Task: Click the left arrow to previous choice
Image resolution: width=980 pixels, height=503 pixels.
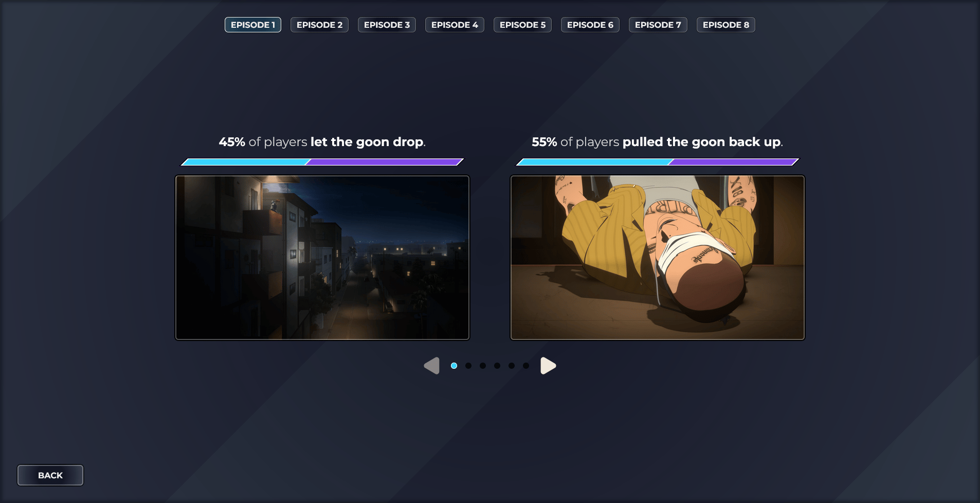Action: [432, 366]
